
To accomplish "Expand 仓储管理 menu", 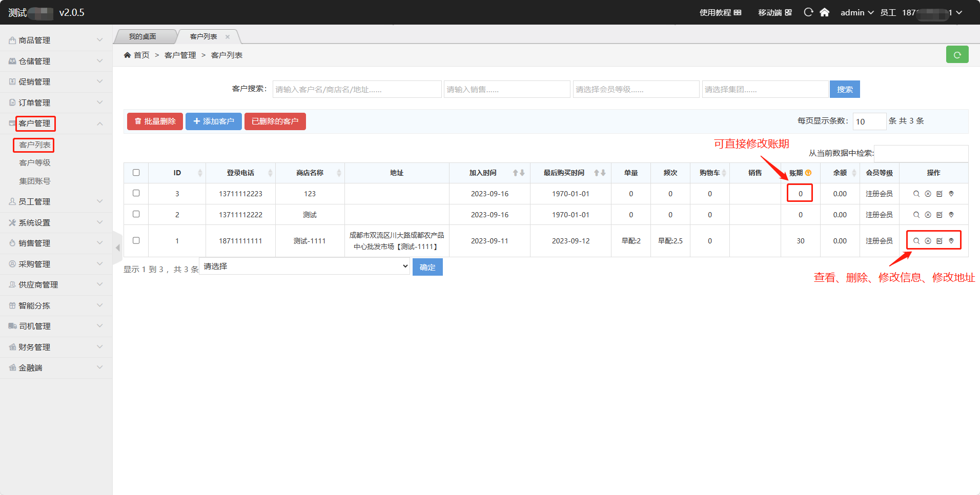I will (x=56, y=61).
